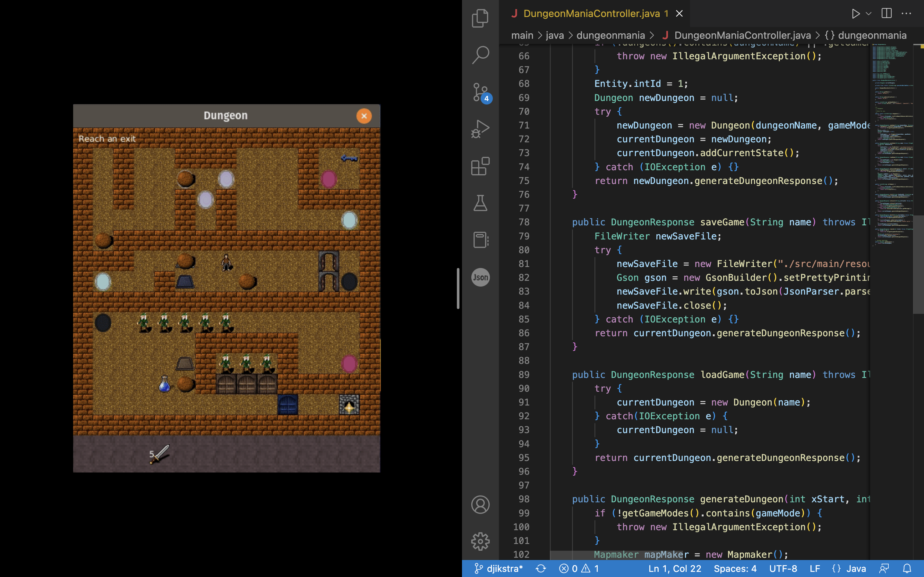Run the Java file with the play button

(855, 13)
